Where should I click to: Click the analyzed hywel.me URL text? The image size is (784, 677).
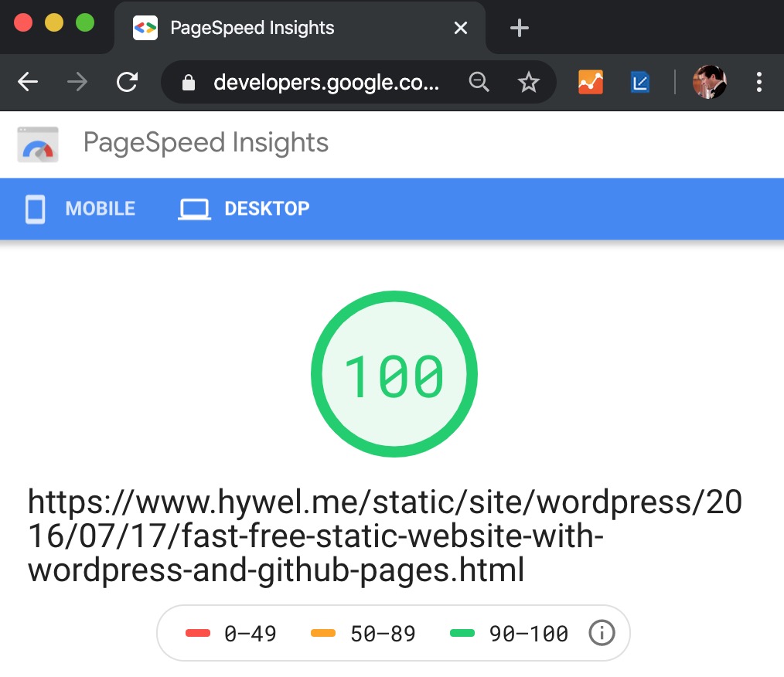(384, 536)
